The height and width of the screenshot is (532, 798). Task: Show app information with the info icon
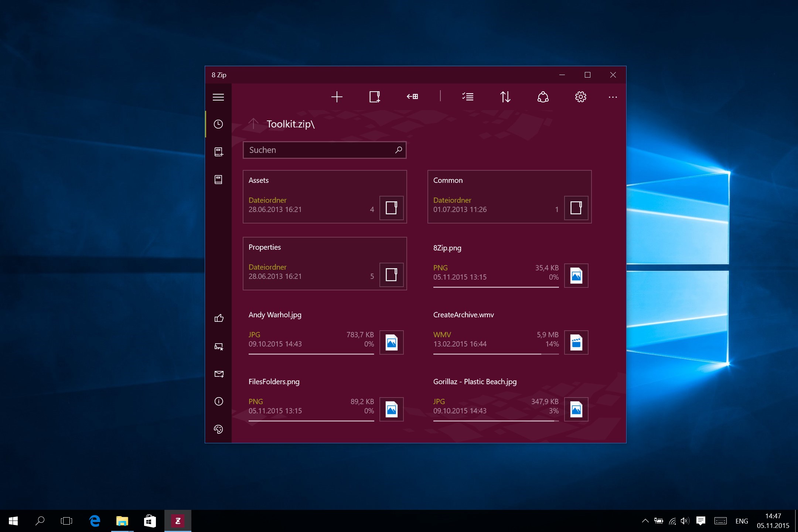[218, 402]
